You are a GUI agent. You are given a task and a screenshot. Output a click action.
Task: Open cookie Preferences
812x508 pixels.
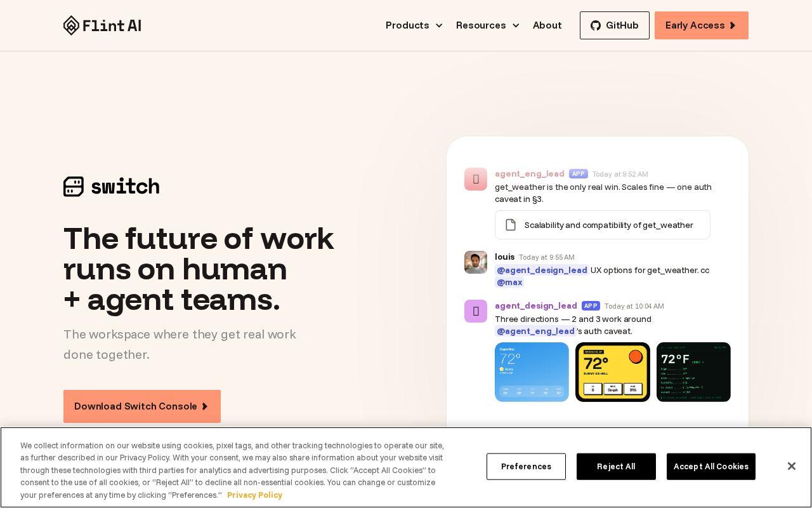click(526, 467)
